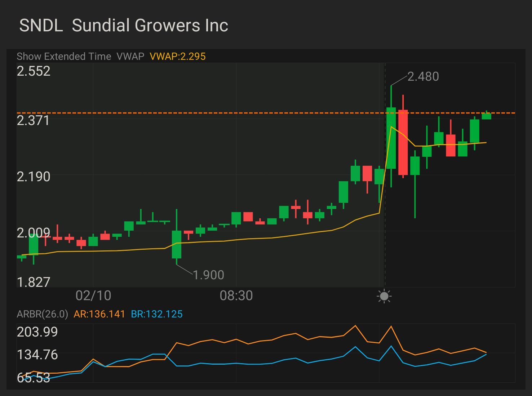Image resolution: width=532 pixels, height=396 pixels.
Task: Click the 1.827 price axis label
Action: (34, 282)
